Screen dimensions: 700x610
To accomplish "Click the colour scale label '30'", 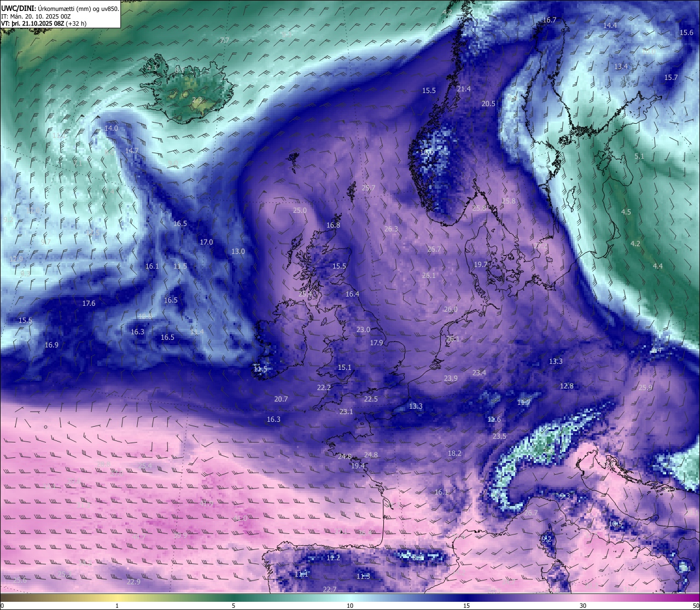I will coord(583,606).
